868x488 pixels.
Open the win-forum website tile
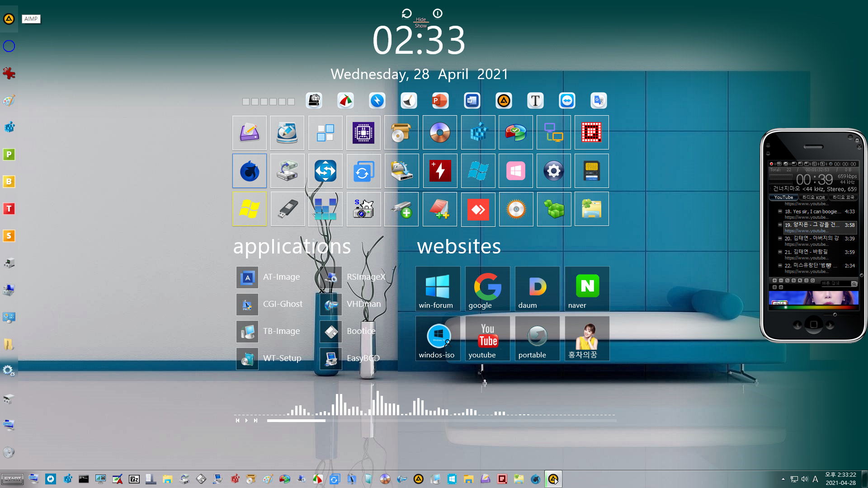438,289
